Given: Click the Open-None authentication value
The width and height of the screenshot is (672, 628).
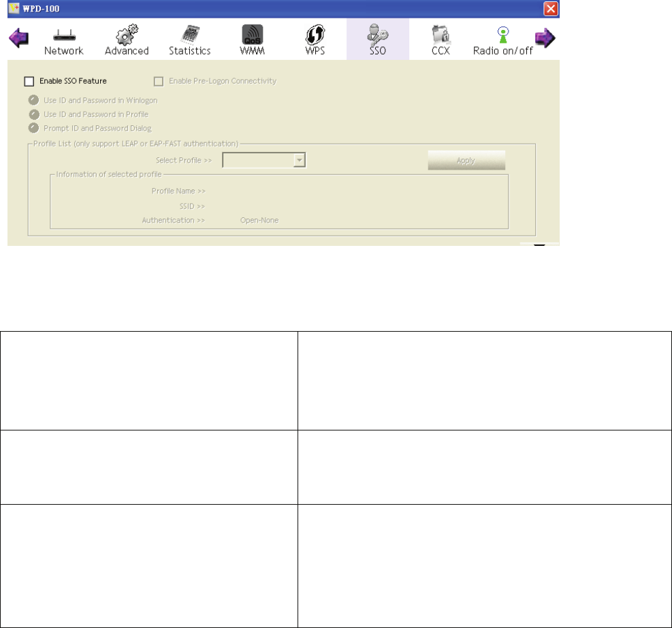Looking at the screenshot, I should click(259, 220).
